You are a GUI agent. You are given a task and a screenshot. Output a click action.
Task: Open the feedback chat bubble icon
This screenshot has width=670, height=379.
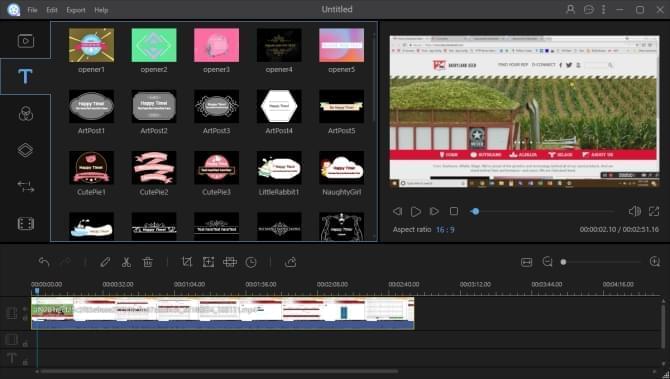(589, 9)
